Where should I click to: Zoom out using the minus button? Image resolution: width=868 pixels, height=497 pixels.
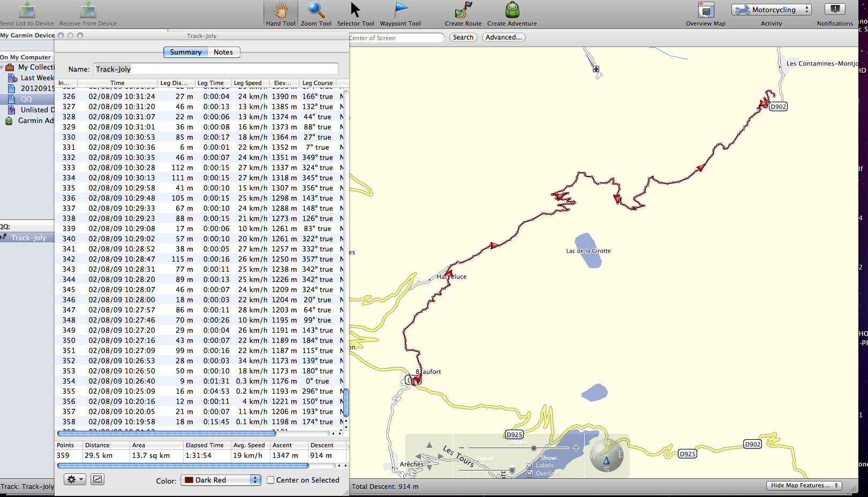(462, 448)
